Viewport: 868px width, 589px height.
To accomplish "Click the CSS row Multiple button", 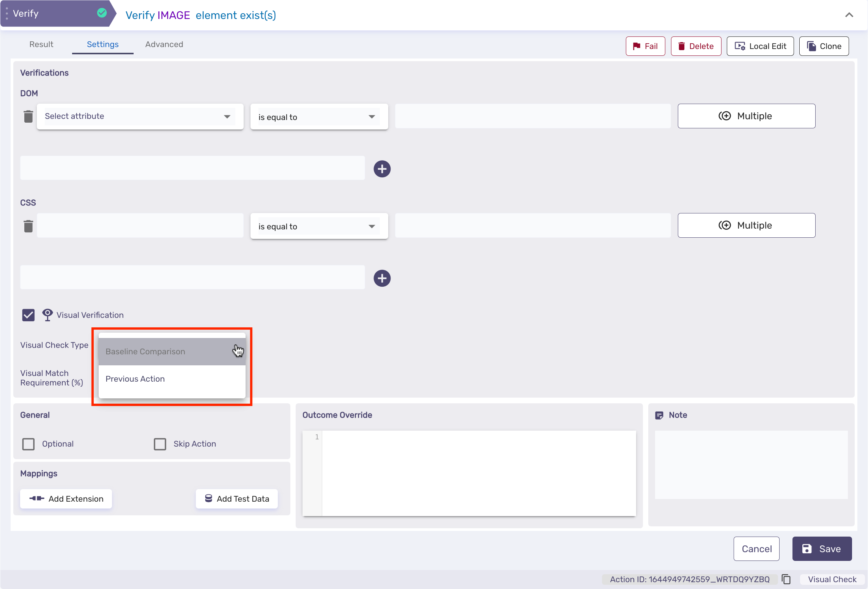I will tap(746, 225).
